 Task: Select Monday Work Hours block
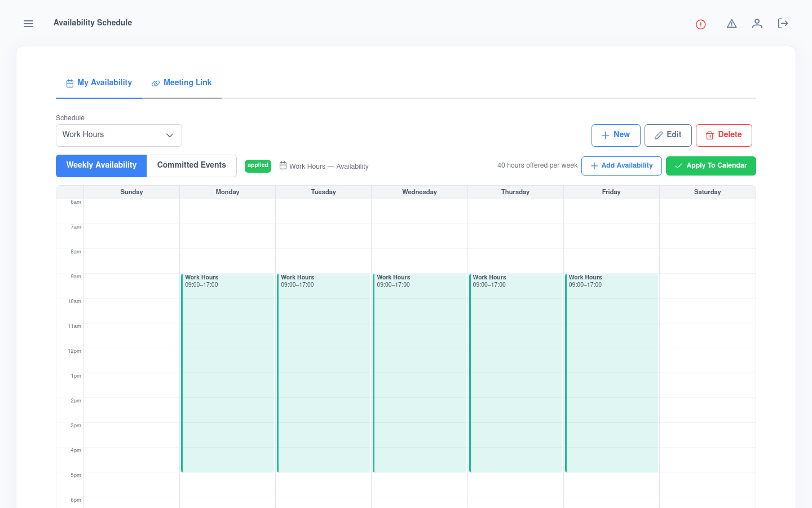click(x=228, y=373)
